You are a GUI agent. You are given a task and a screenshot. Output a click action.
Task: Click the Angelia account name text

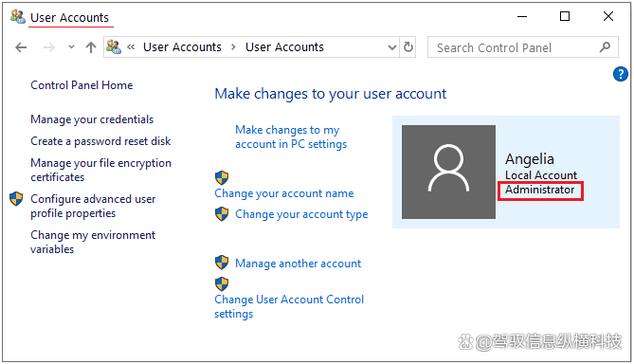[x=529, y=159]
